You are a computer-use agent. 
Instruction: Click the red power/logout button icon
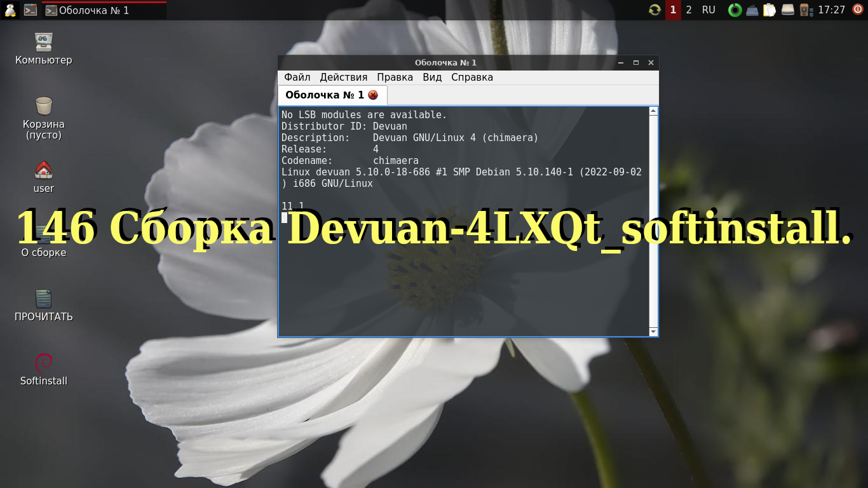[x=858, y=10]
